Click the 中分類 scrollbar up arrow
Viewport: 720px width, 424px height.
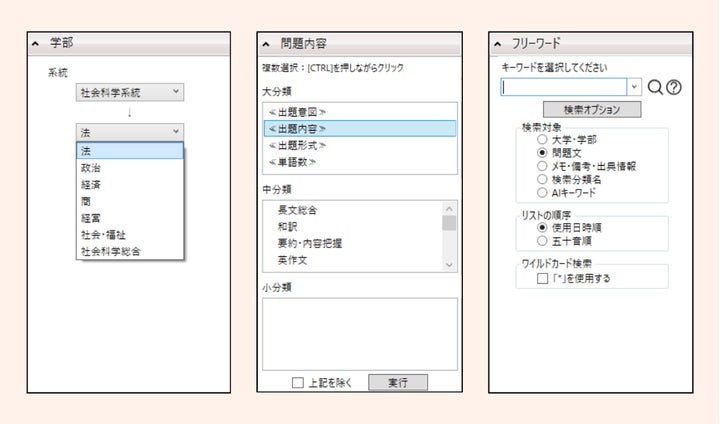[449, 209]
